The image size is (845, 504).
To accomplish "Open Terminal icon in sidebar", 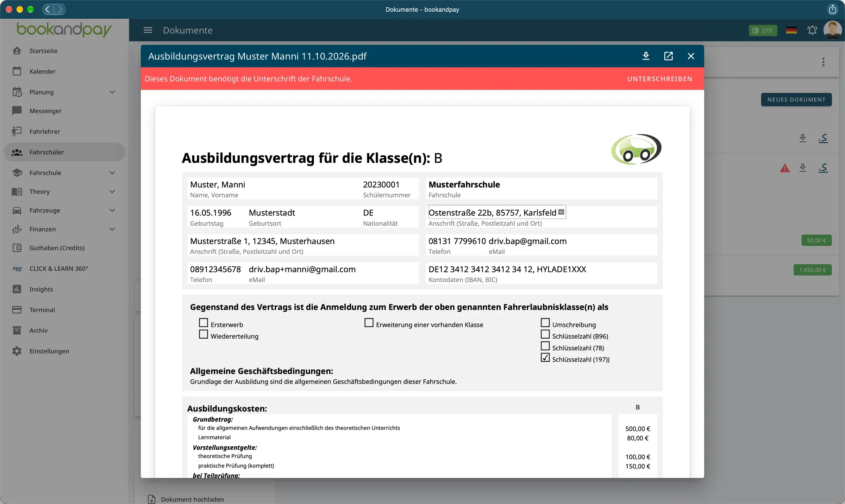I will pos(17,310).
